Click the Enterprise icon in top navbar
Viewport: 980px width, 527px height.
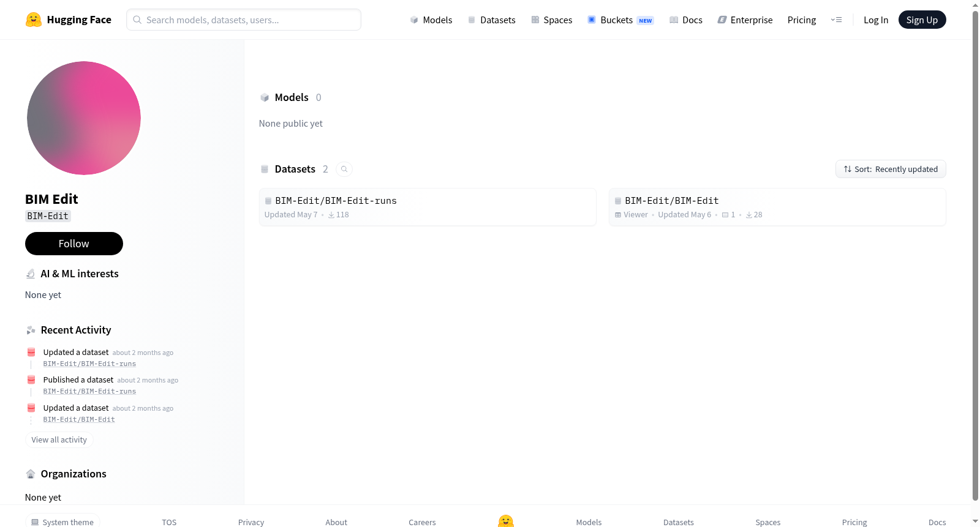coord(722,20)
